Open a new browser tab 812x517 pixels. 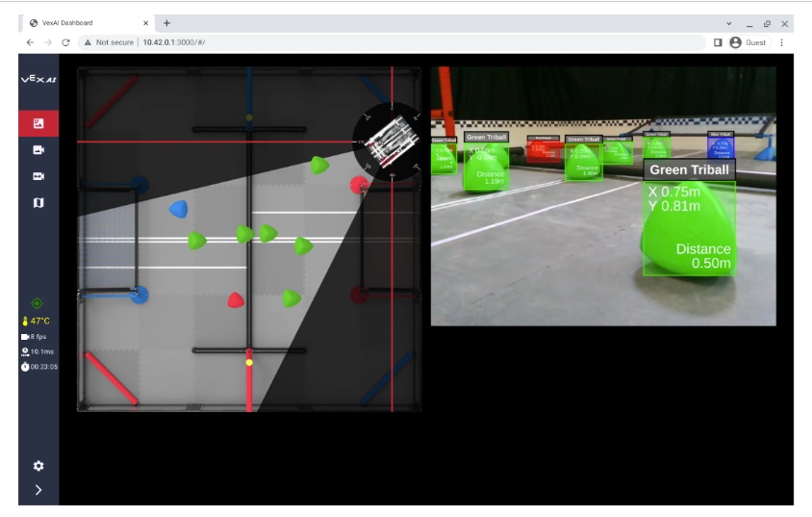click(x=166, y=23)
